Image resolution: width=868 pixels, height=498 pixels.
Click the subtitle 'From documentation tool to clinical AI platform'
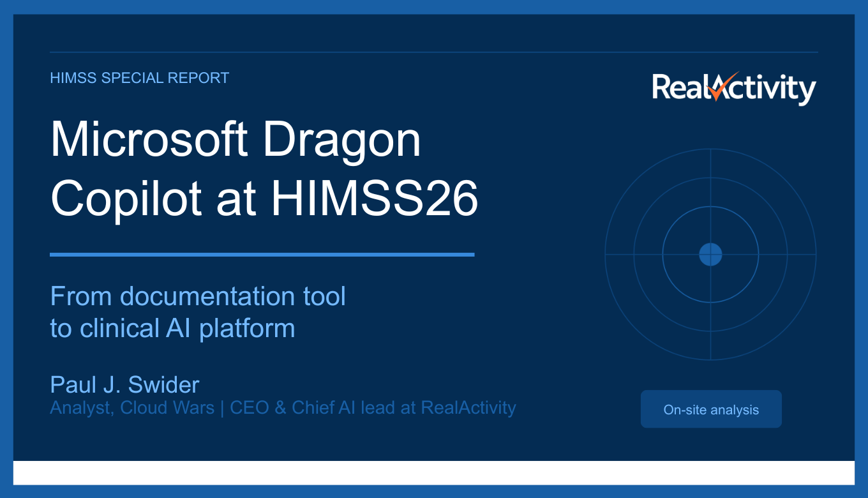pyautogui.click(x=198, y=312)
